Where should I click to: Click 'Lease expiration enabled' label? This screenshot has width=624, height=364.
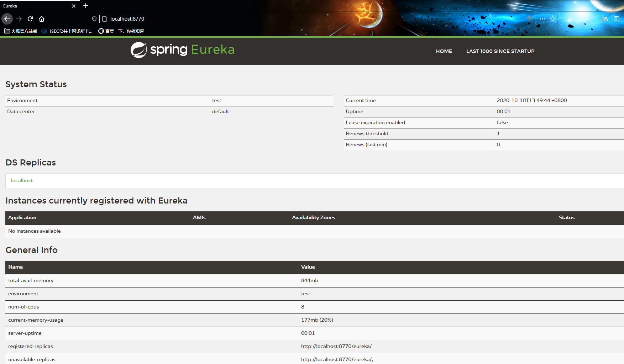pyautogui.click(x=376, y=122)
